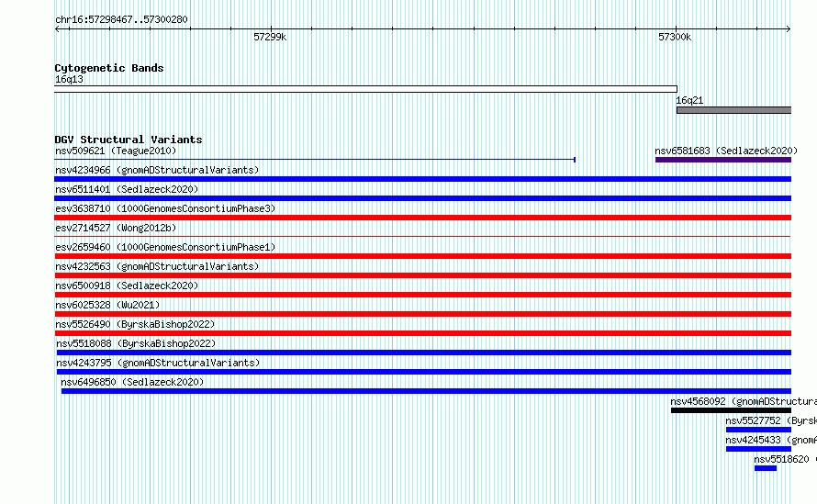Image resolution: width=817 pixels, height=504 pixels.
Task: Click the nsv6496850 blue variant bar
Action: point(426,391)
